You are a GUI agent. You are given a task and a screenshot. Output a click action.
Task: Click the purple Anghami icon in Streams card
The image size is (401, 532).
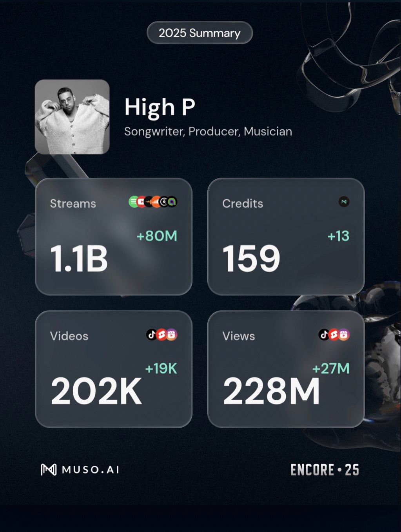point(172,202)
